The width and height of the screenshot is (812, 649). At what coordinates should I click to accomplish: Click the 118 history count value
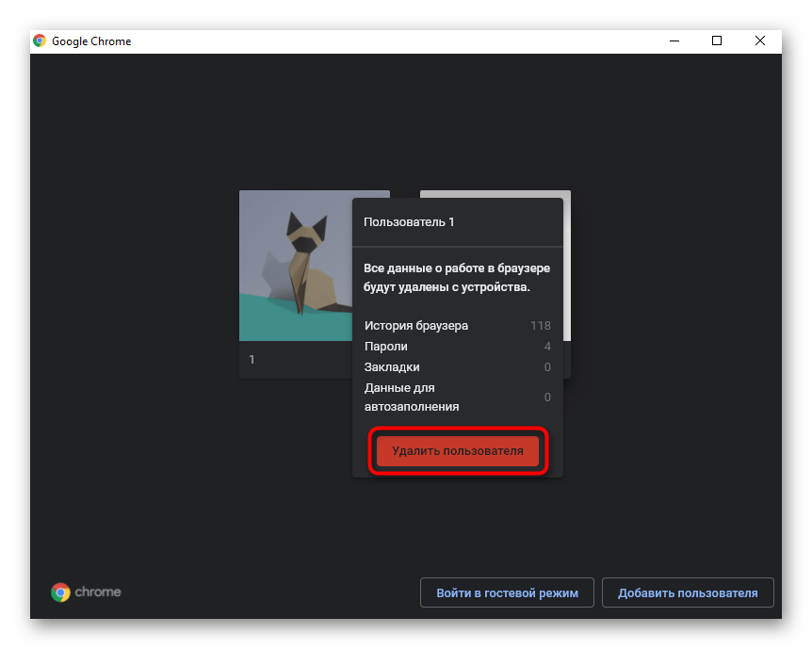pyautogui.click(x=540, y=326)
